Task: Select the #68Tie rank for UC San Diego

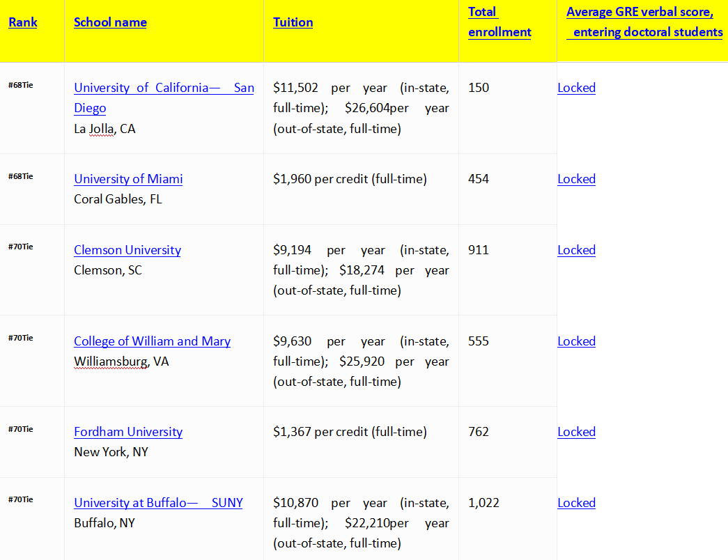Action: [x=21, y=85]
